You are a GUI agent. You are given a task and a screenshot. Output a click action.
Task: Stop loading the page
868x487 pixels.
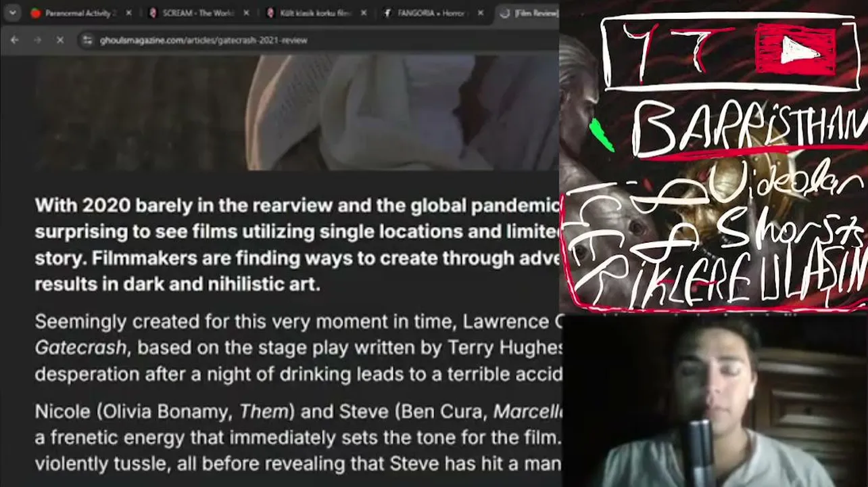pos(59,40)
